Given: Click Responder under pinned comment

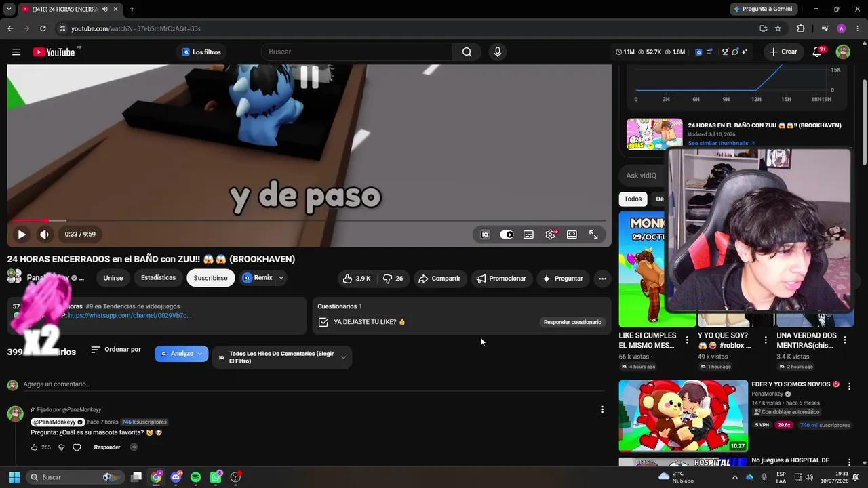Looking at the screenshot, I should point(107,447).
